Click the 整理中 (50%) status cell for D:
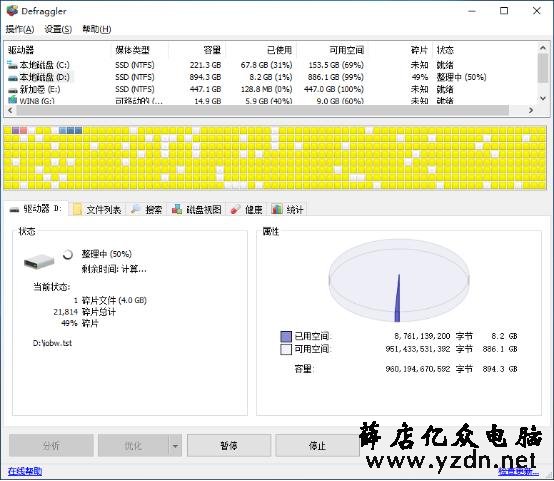 [x=461, y=77]
